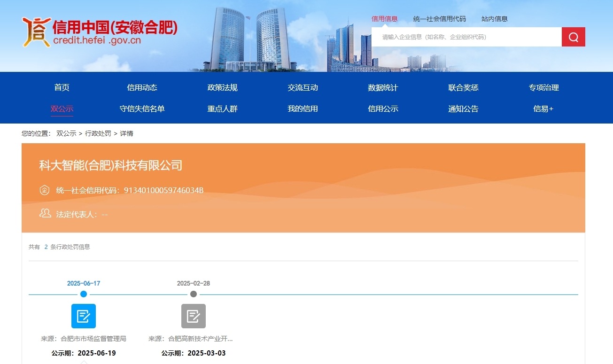Click company name 科大智能(合肥)科技有限公司
613x364 pixels.
[111, 165]
